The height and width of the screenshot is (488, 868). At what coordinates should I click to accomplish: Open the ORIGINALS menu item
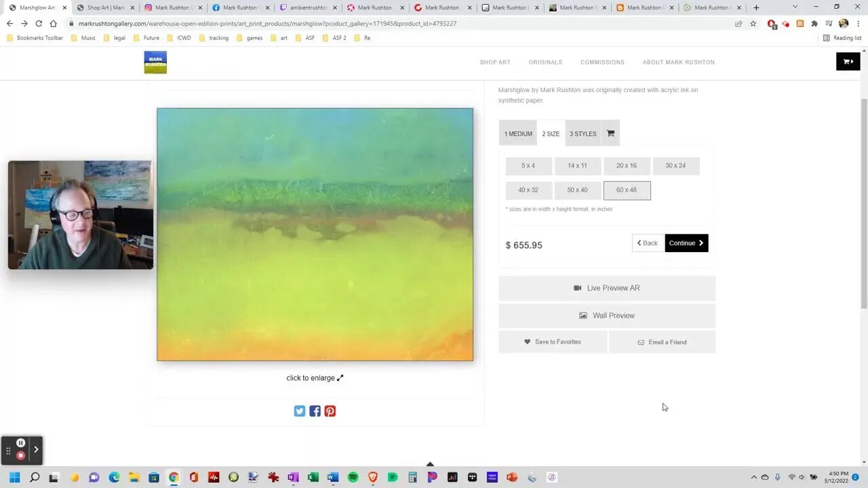[545, 62]
